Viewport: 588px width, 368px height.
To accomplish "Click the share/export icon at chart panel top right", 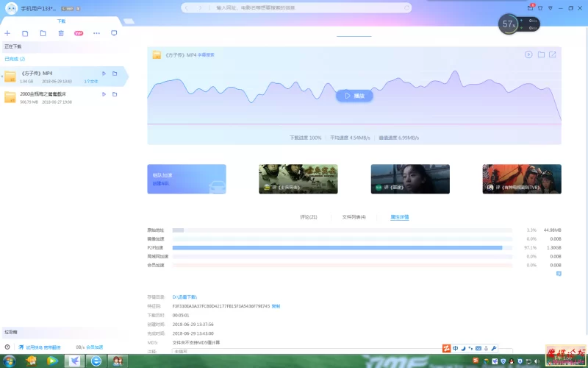I will 553,54.
